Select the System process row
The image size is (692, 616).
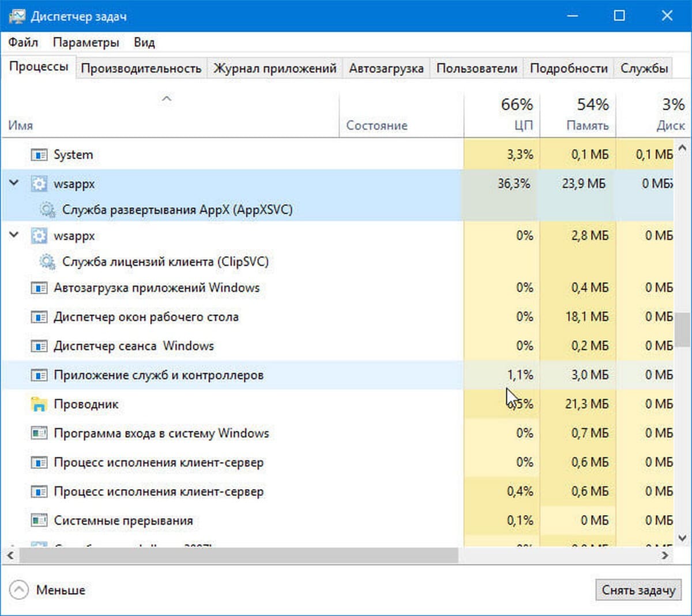337,155
